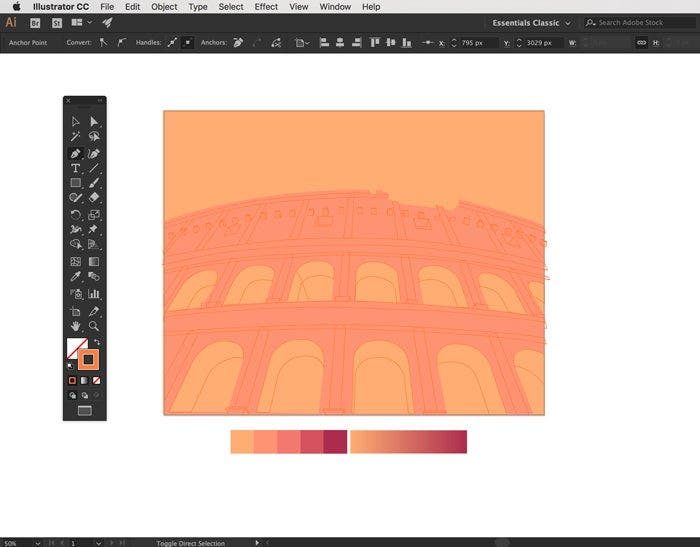Screen dimensions: 700x547
Task: Select the Type tool
Action: (75, 168)
